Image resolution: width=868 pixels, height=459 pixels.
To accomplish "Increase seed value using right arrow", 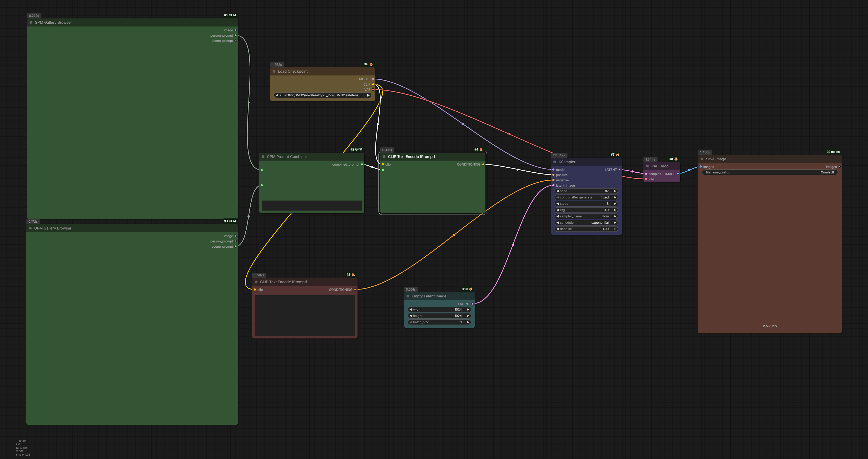I will point(615,191).
